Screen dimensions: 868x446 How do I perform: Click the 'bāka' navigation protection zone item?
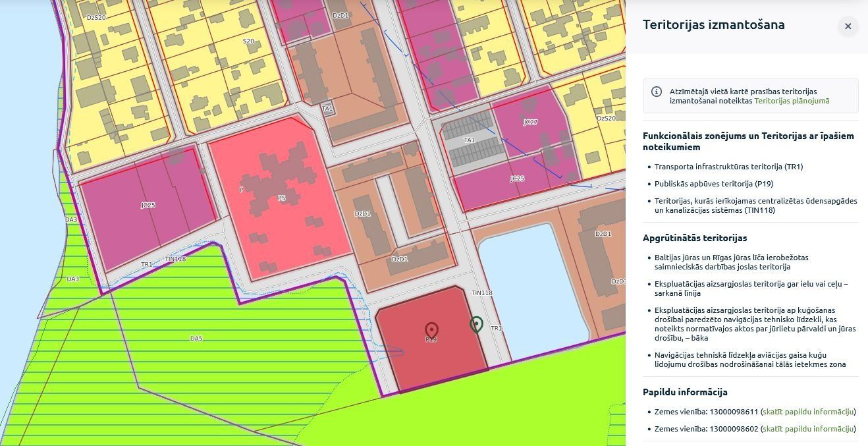pos(755,324)
